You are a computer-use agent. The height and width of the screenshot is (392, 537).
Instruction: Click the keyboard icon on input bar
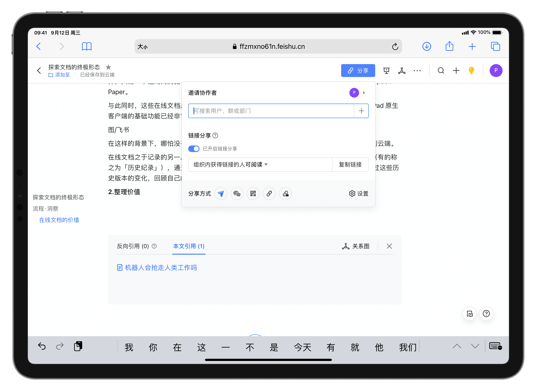tap(495, 346)
